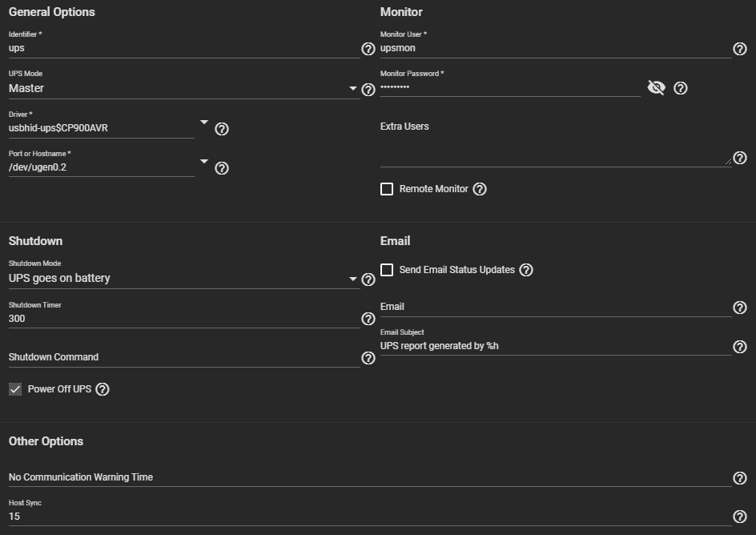The width and height of the screenshot is (756, 535).
Task: Open help for Send Email Status Updates
Action: pos(526,270)
